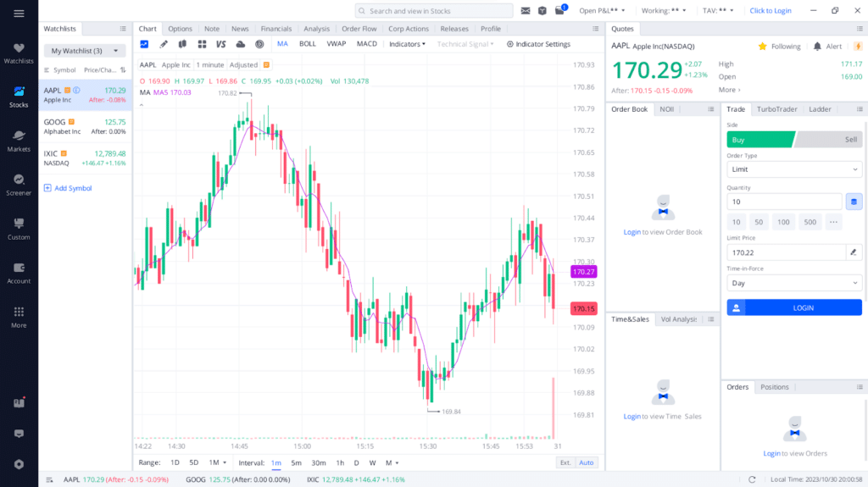Switch to the Positions tab

774,387
